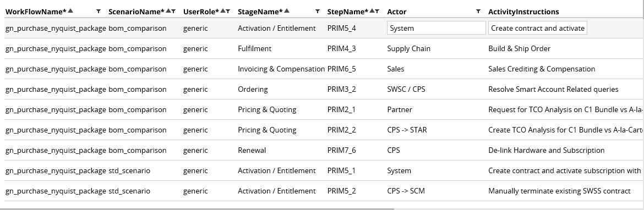Select the row with step PRIM7_6
This screenshot has height=210, width=644.
coord(322,150)
